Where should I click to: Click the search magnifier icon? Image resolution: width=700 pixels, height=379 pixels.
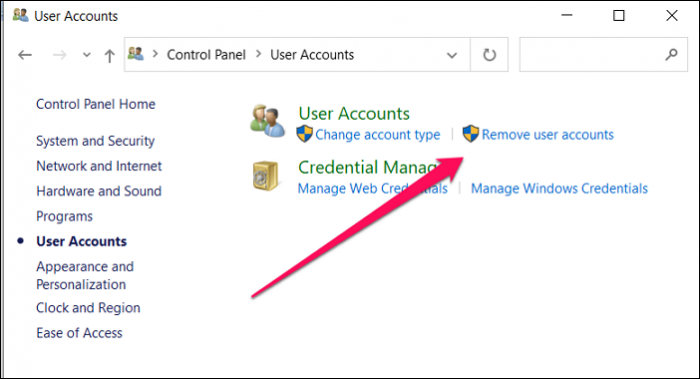[x=671, y=54]
